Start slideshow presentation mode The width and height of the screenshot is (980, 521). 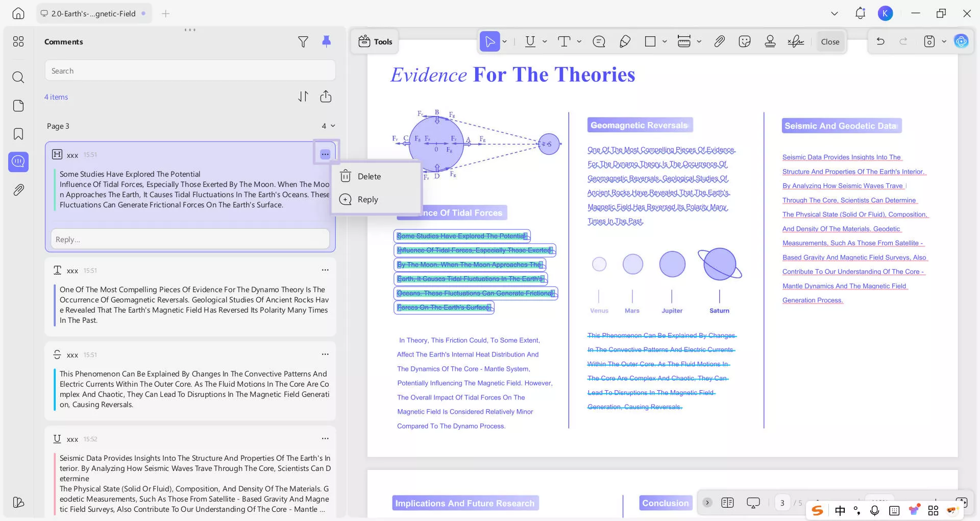(753, 503)
